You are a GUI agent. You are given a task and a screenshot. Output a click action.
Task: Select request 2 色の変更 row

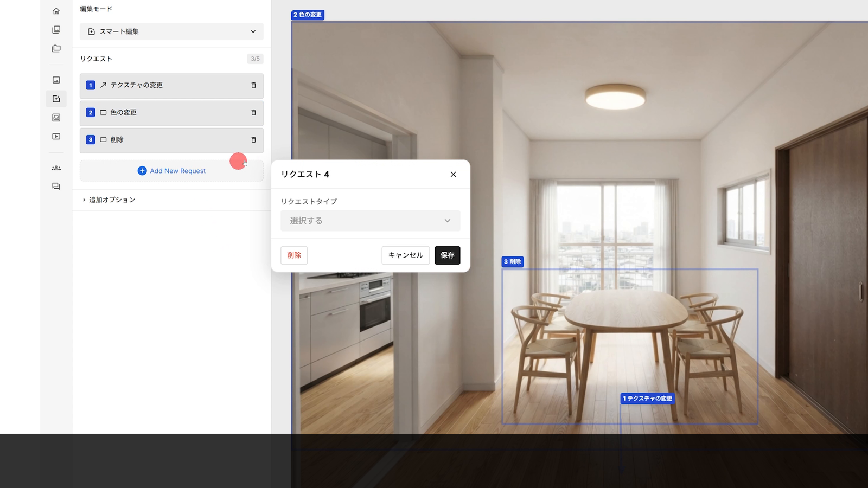point(171,113)
